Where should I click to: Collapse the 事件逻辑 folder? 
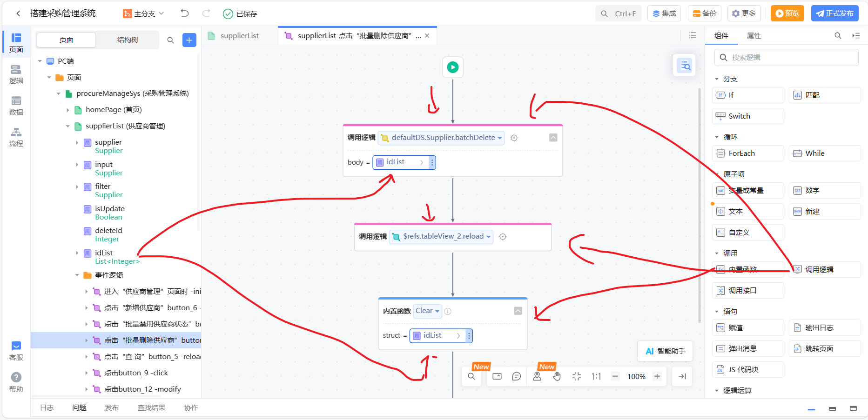(x=77, y=275)
